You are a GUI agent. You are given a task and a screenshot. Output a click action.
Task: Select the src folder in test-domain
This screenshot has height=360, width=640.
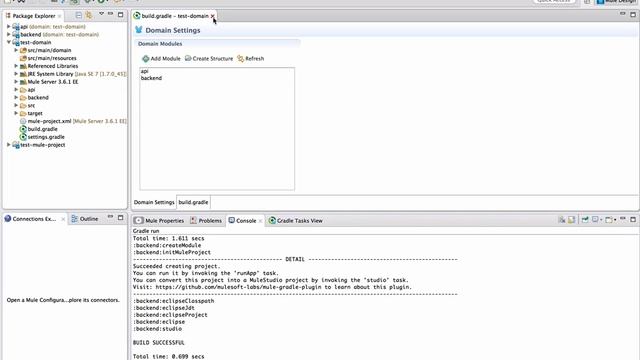31,105
